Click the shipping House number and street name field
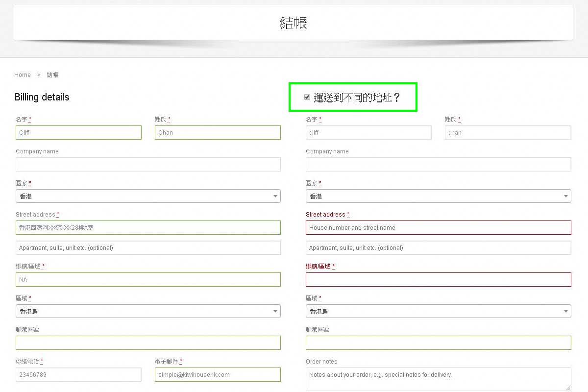The width and height of the screenshot is (588, 392). point(438,227)
